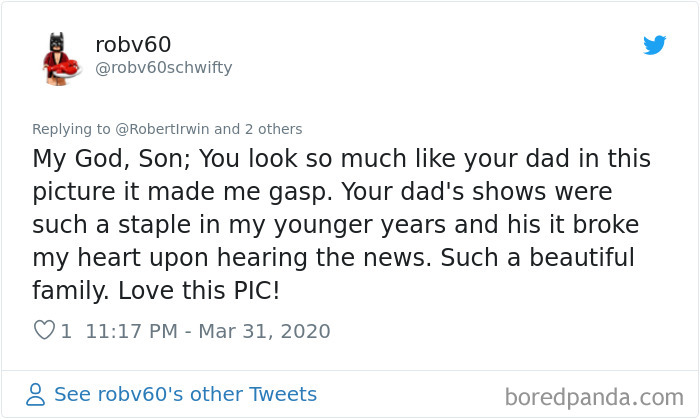Open robv60's Batman avatar picture

61,56
